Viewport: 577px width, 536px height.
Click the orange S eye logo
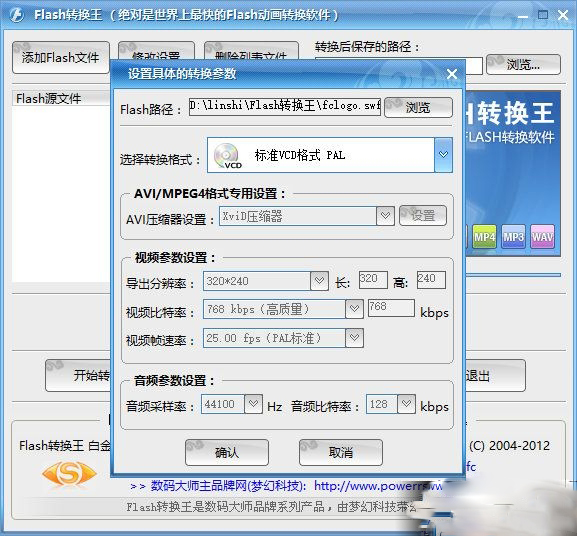coord(69,473)
